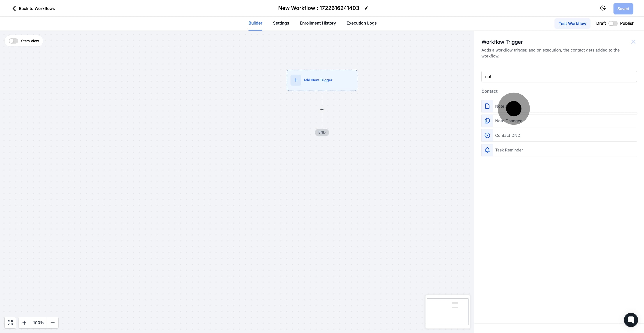644x333 pixels.
Task: Click the workflow title 'New Workflow : 1722616241403'
Action: click(x=318, y=8)
